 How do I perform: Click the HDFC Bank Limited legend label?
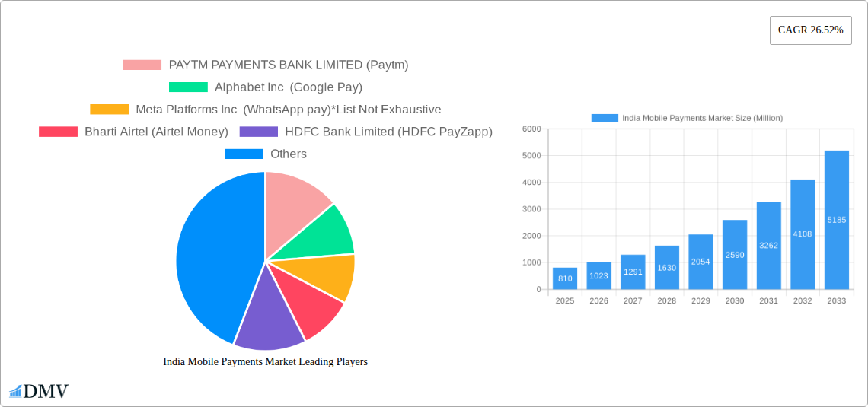point(388,132)
